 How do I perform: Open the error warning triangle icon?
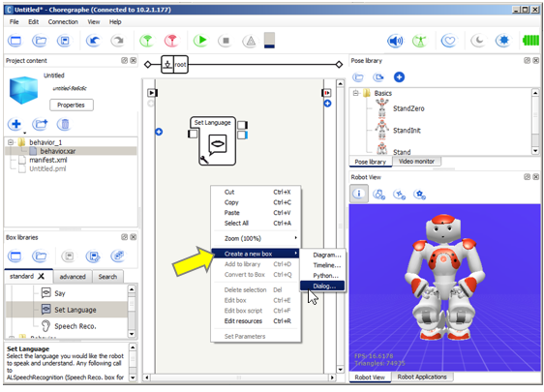point(250,41)
